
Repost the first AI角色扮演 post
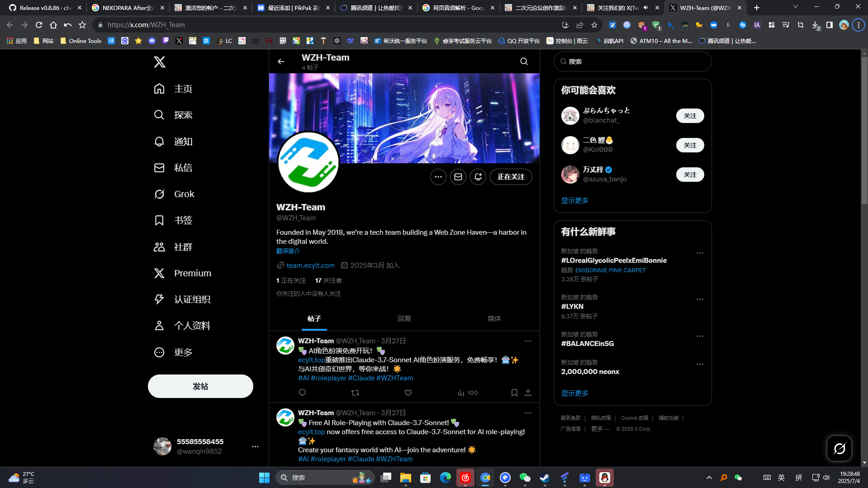355,393
